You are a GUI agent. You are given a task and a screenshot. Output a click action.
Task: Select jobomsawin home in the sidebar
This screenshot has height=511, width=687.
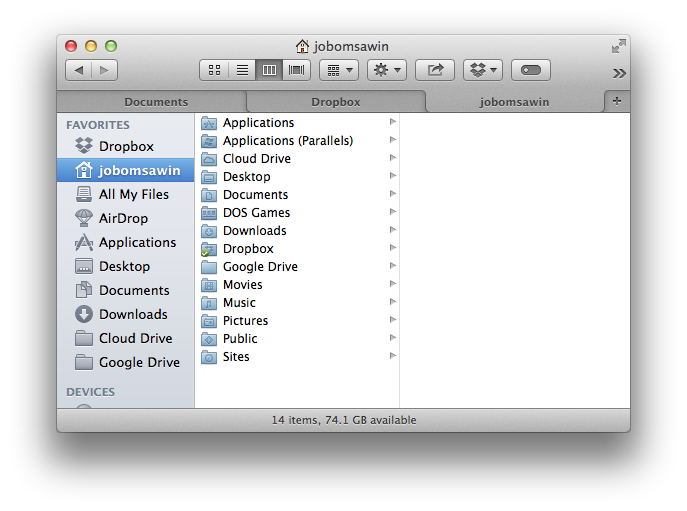[x=126, y=170]
